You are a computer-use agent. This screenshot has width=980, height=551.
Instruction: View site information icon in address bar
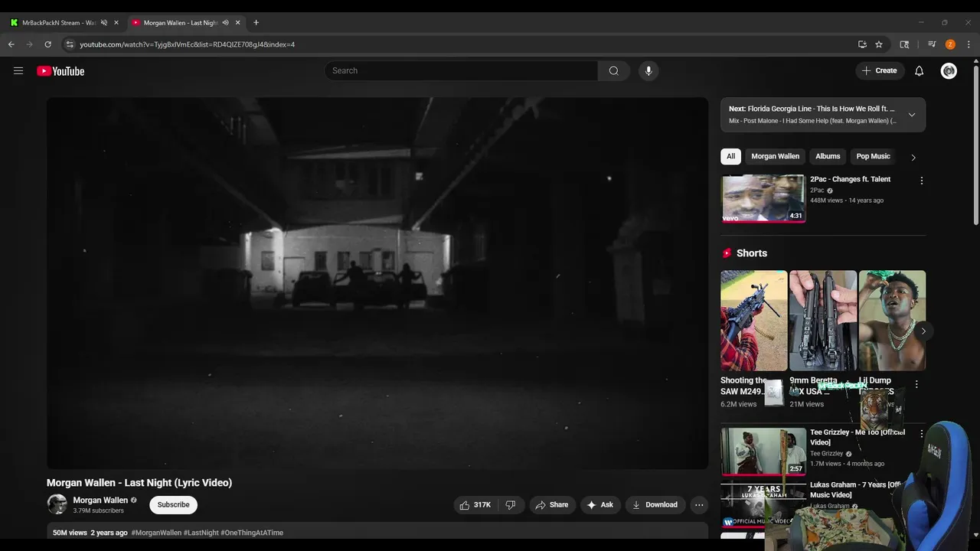pyautogui.click(x=70, y=44)
